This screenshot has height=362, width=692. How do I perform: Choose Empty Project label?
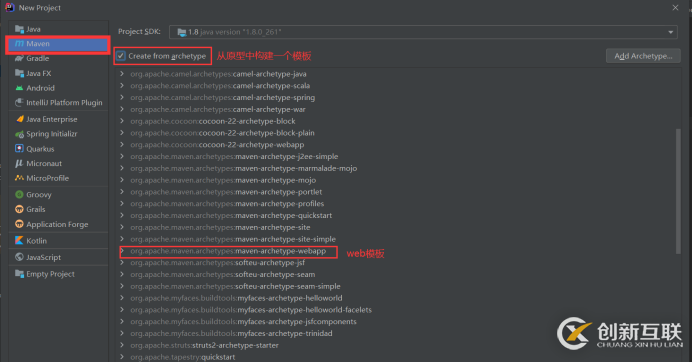[x=50, y=274]
